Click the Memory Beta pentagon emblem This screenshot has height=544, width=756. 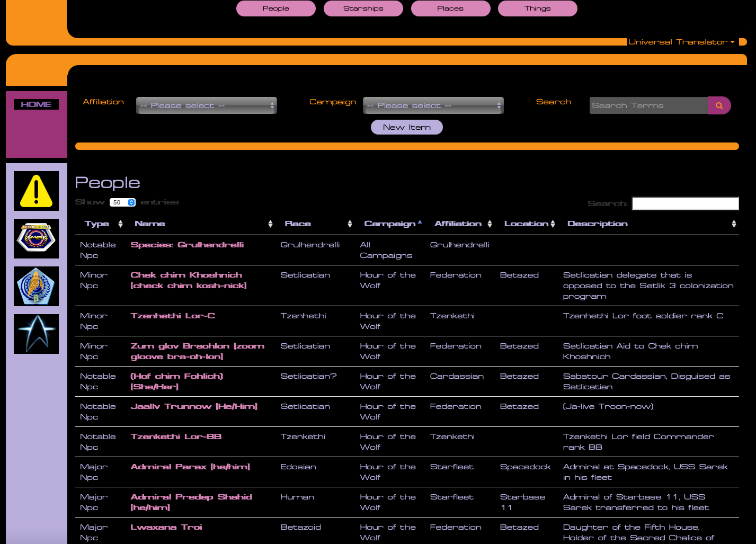tap(36, 286)
